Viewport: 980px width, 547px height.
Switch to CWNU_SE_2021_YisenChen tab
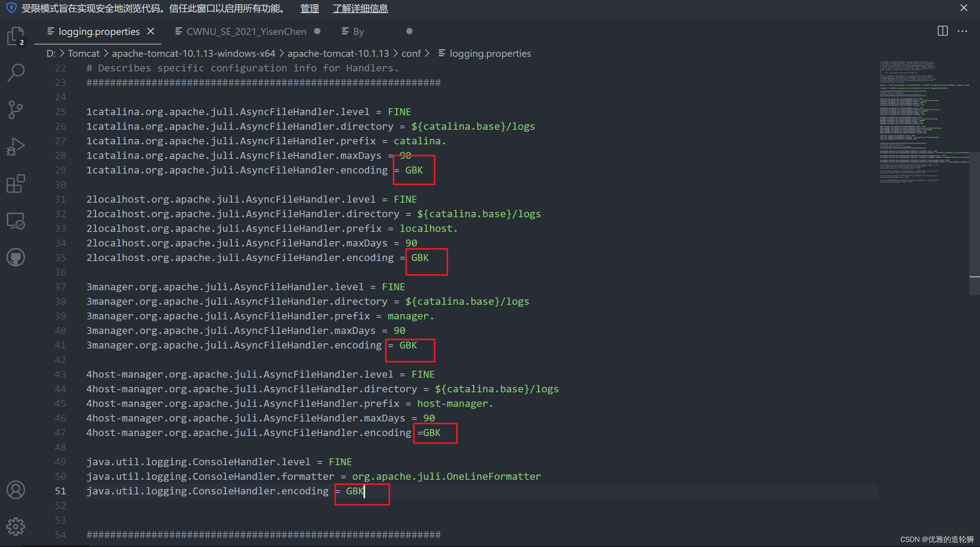coord(246,31)
